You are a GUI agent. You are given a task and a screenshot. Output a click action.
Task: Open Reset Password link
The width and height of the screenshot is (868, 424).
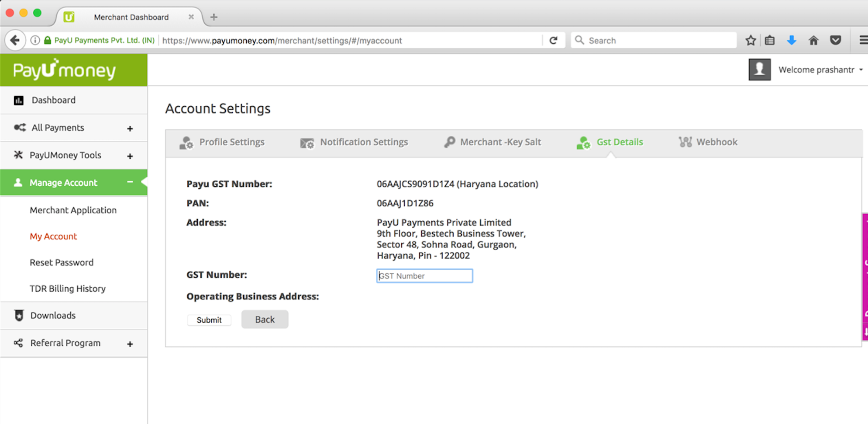coord(62,262)
